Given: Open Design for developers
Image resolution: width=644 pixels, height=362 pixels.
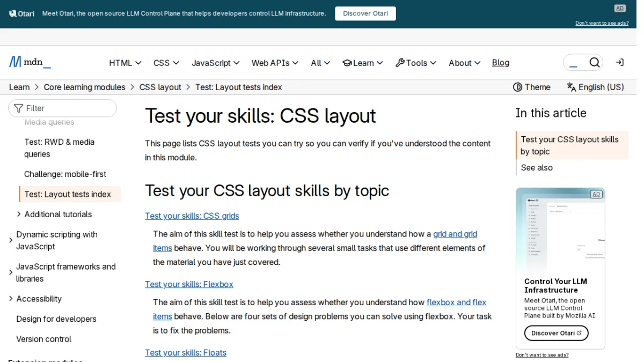Looking at the screenshot, I should coord(56,319).
